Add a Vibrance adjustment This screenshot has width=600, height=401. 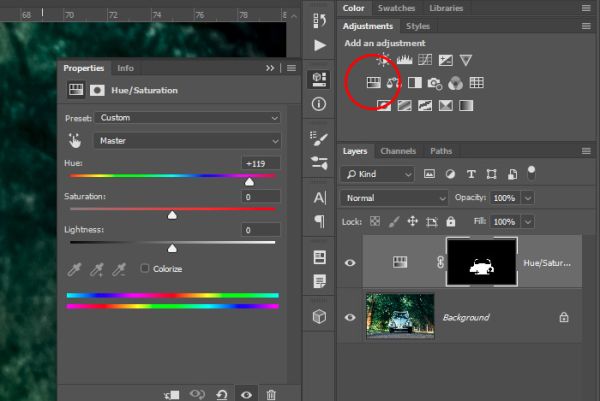[x=466, y=60]
